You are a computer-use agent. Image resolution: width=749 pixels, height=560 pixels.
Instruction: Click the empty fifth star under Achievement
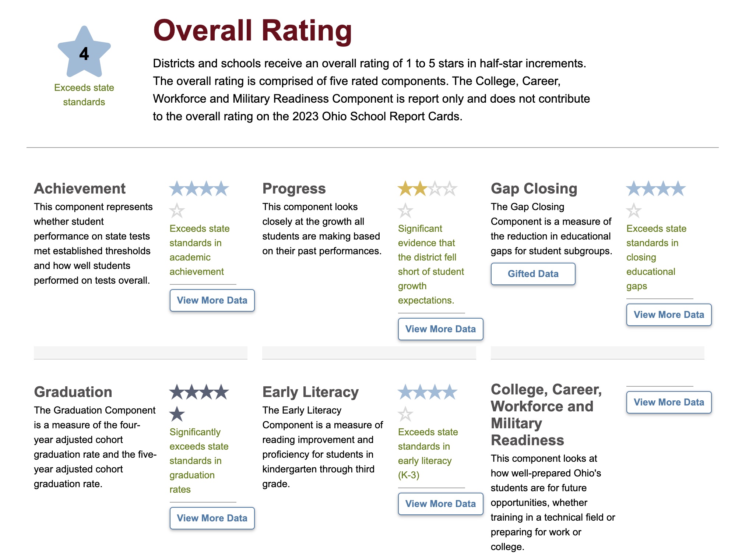pyautogui.click(x=177, y=211)
